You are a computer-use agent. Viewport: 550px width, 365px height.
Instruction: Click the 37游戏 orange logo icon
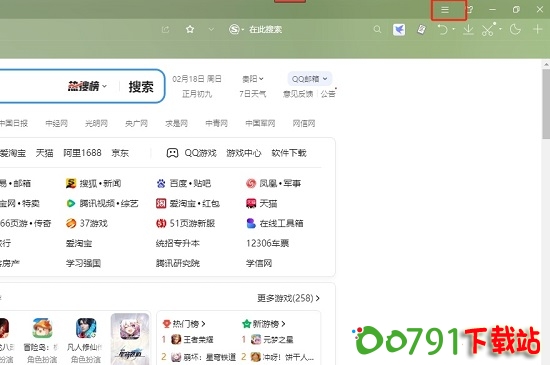point(71,223)
